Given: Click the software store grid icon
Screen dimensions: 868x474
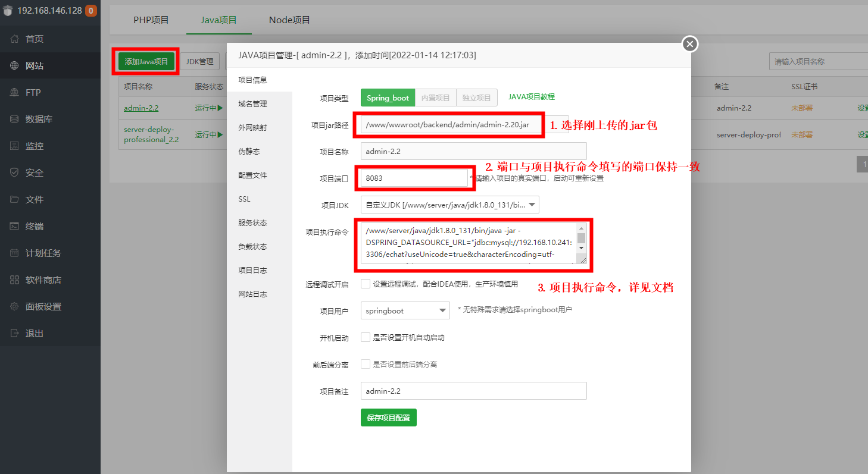Looking at the screenshot, I should point(14,280).
